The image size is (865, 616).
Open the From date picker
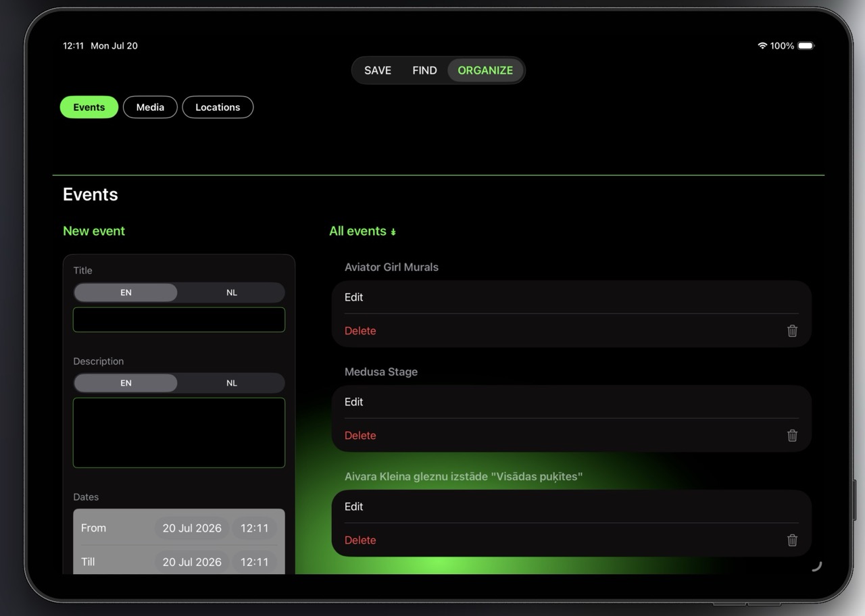click(x=192, y=528)
